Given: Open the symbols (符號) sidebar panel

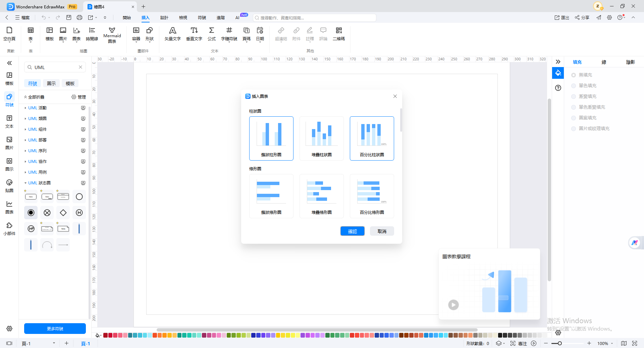Looking at the screenshot, I should coord(9,100).
